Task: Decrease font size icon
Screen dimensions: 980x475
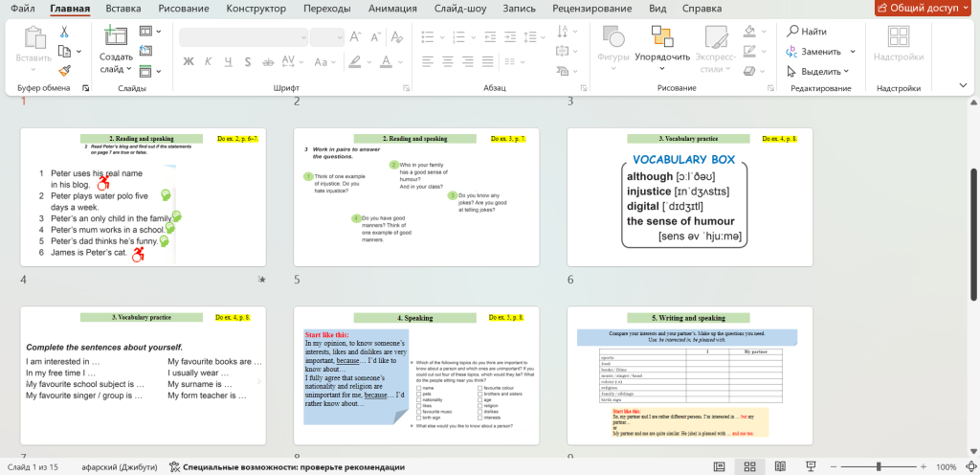Action: pyautogui.click(x=374, y=37)
